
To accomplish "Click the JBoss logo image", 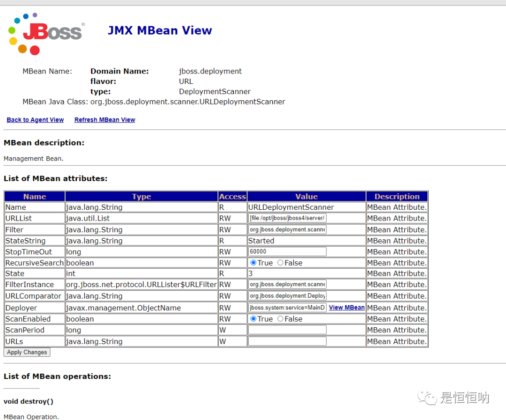I will pyautogui.click(x=46, y=34).
